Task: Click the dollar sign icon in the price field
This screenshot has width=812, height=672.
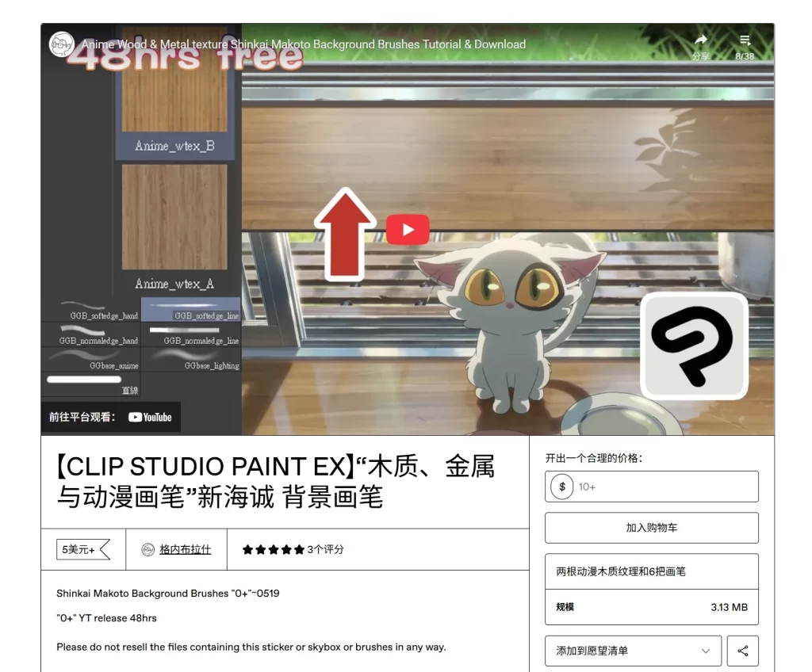Action: 561,487
